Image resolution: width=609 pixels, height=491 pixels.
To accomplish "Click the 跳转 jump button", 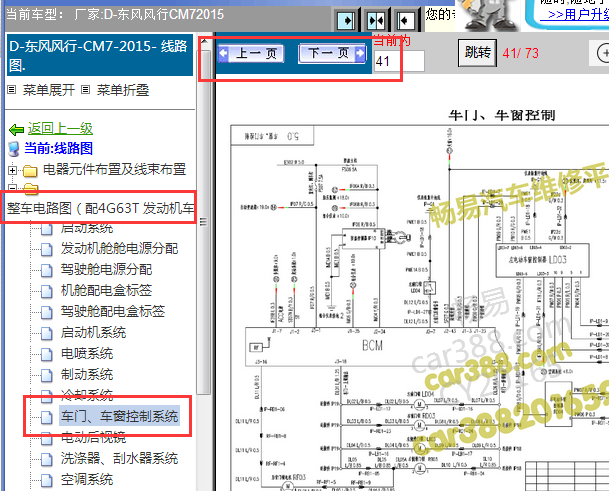I will click(477, 52).
